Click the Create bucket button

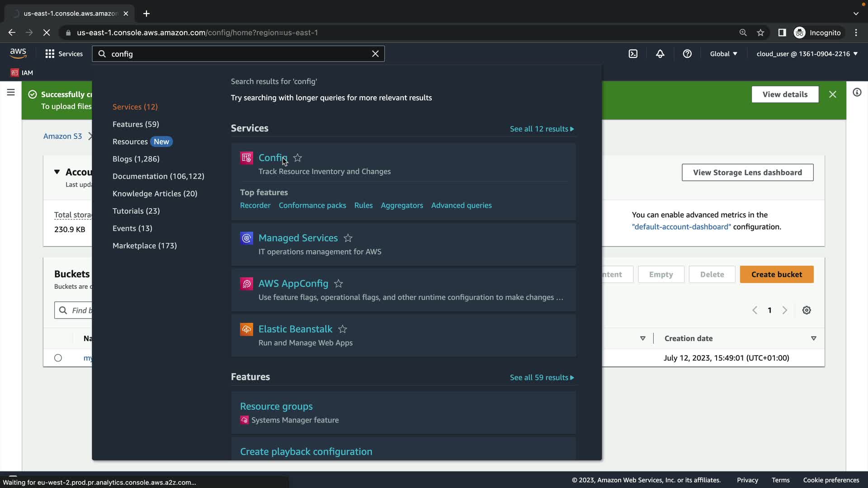coord(776,274)
